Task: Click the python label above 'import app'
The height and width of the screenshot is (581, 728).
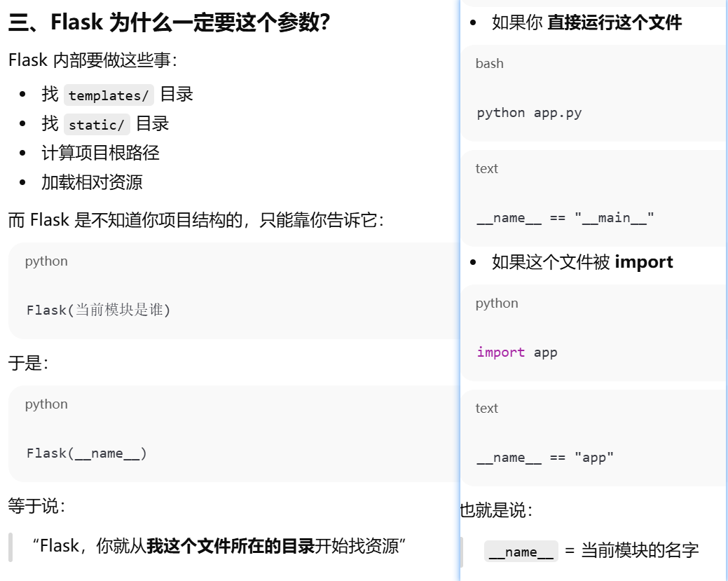Action: (497, 303)
